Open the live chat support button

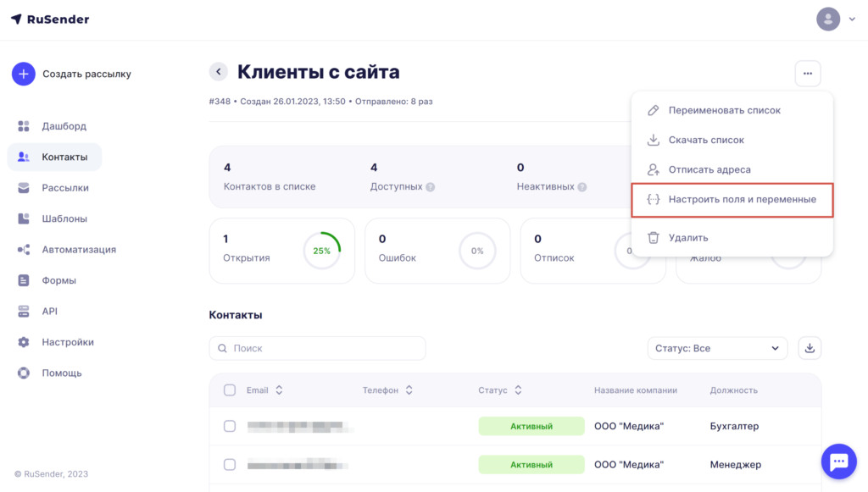(839, 462)
